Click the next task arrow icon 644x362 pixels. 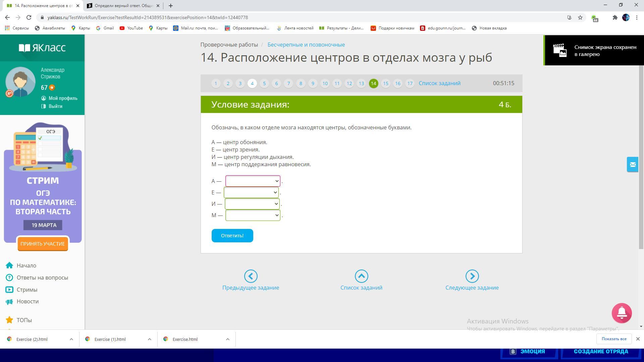pyautogui.click(x=472, y=276)
